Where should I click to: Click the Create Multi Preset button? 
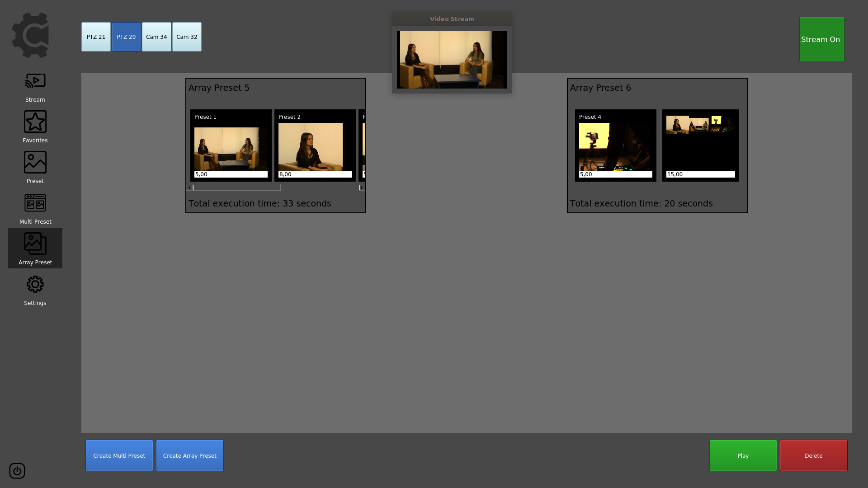click(119, 455)
